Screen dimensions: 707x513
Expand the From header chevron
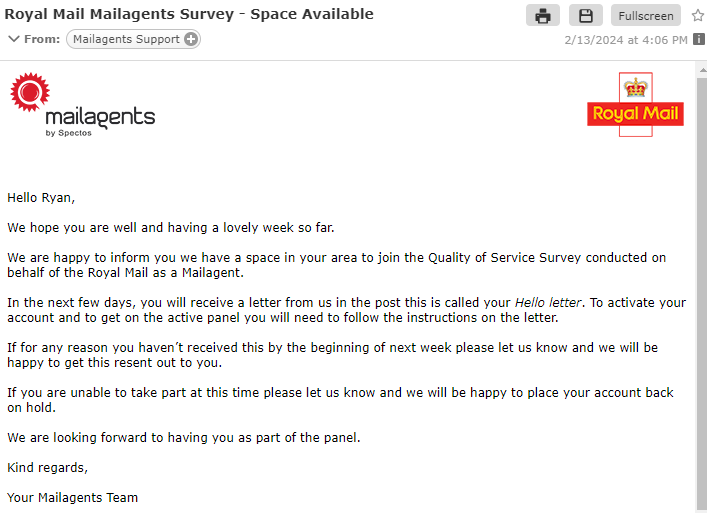click(x=14, y=39)
